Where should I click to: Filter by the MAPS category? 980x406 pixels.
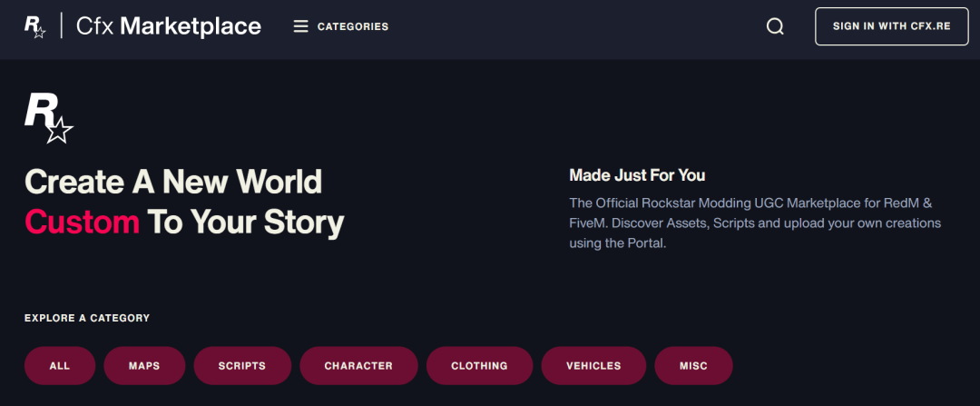tap(144, 366)
